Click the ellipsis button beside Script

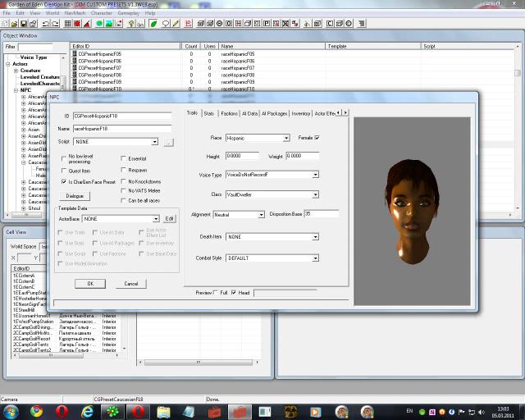168,143
